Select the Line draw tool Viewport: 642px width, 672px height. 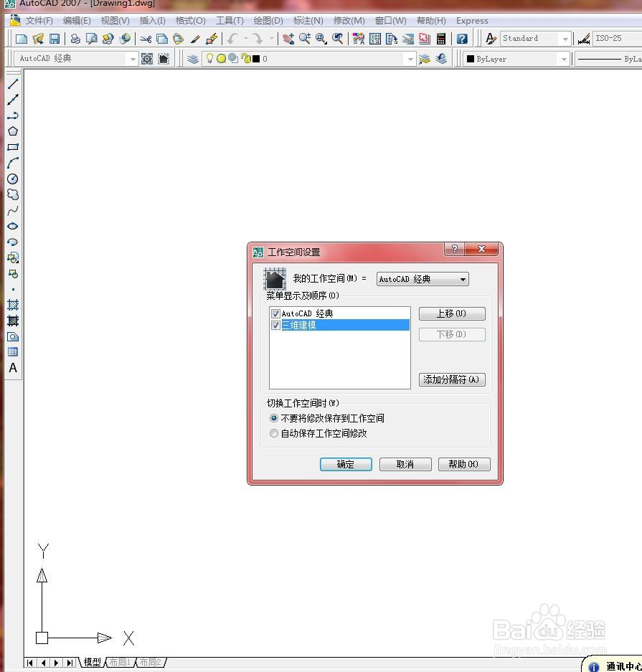[x=13, y=84]
